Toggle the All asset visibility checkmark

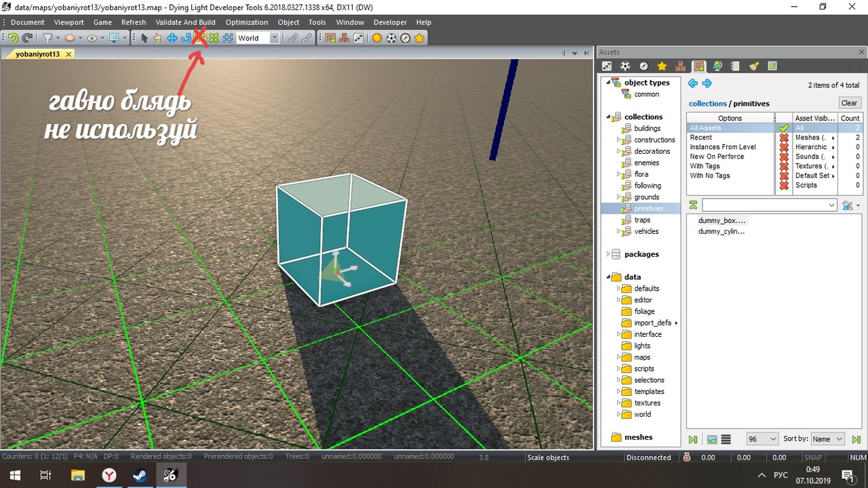(x=784, y=128)
